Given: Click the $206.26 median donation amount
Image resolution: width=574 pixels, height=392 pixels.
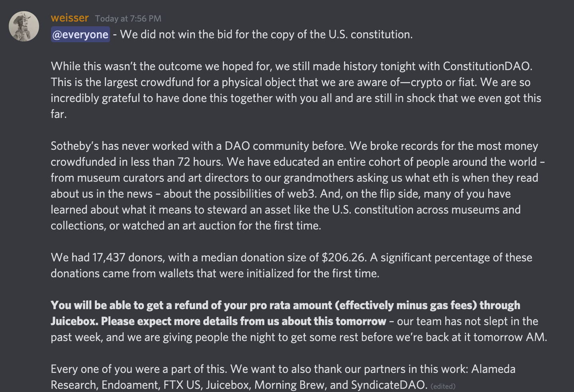Looking at the screenshot, I should 344,257.
